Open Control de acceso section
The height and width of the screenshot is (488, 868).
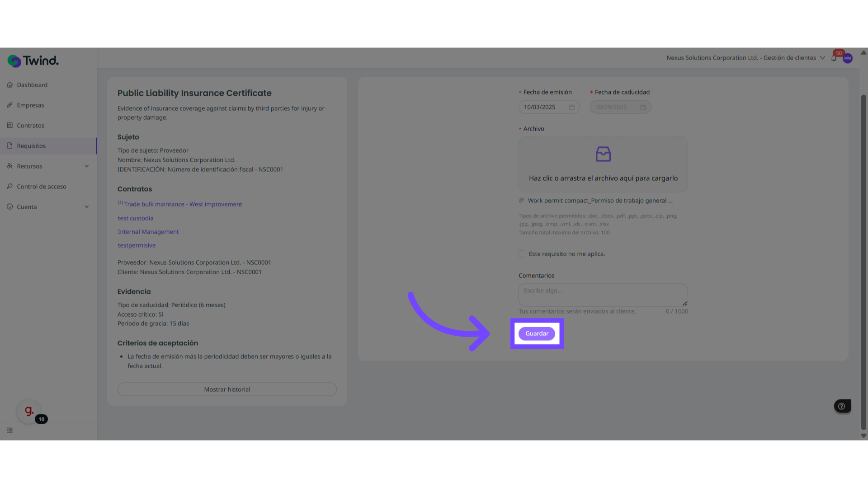click(41, 187)
